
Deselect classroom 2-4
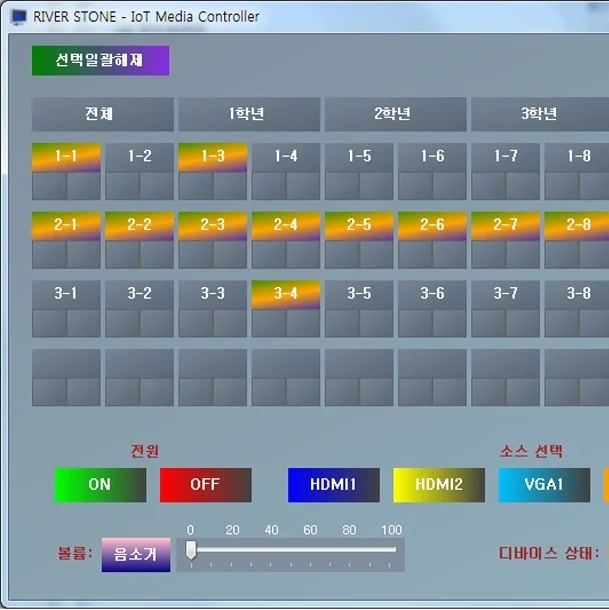coord(286,226)
